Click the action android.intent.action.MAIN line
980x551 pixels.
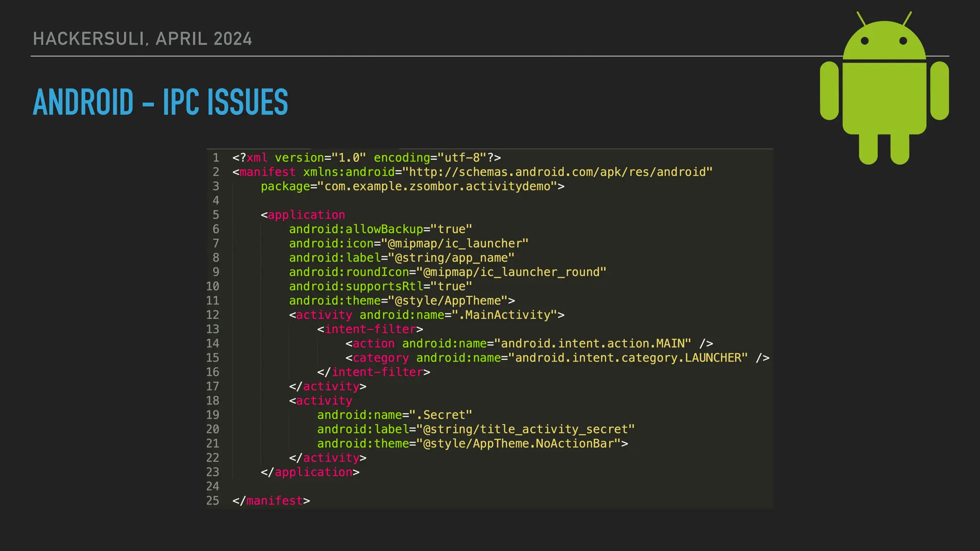coord(529,343)
